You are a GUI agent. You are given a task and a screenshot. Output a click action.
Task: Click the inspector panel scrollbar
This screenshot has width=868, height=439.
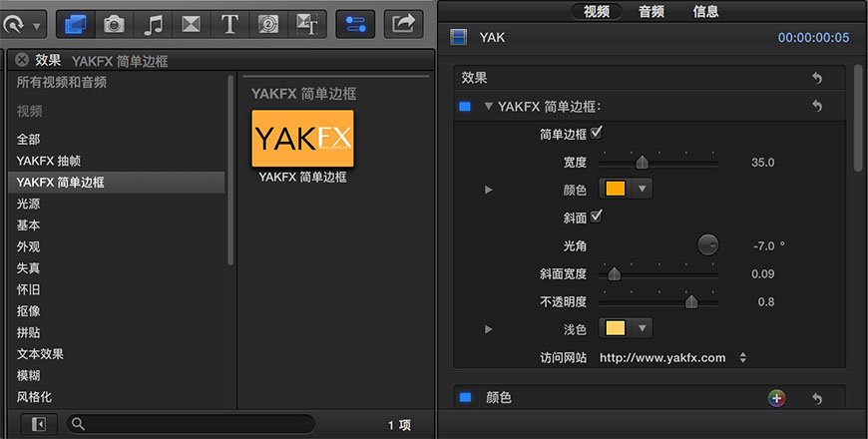[x=858, y=118]
